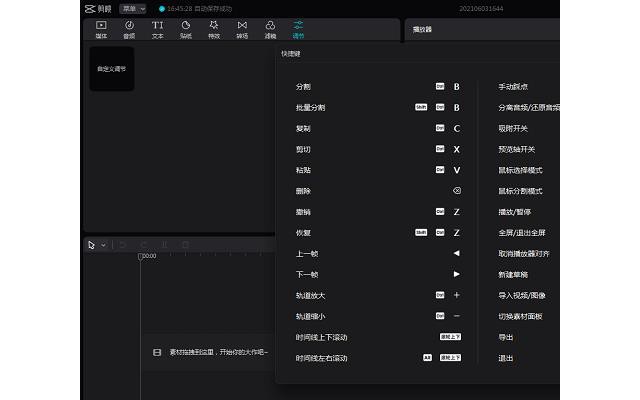
Task: Click the 鼠标分割模式 shortcut entry
Action: (520, 191)
